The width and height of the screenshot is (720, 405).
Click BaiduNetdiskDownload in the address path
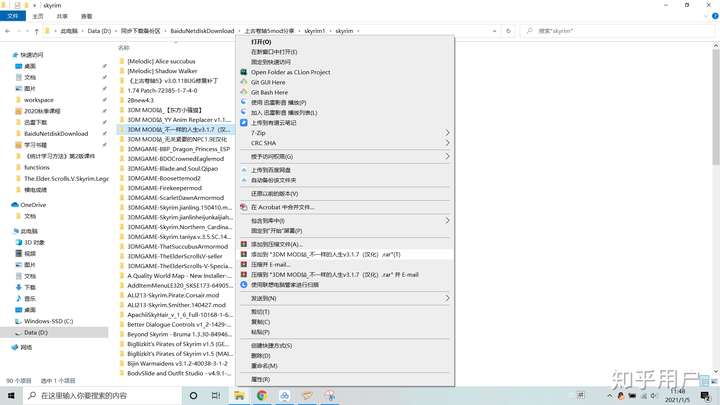coord(202,31)
